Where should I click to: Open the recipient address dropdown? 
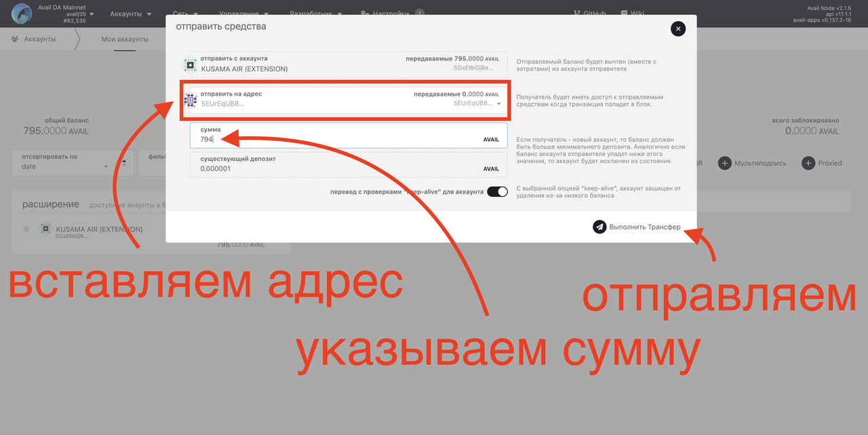click(x=499, y=104)
